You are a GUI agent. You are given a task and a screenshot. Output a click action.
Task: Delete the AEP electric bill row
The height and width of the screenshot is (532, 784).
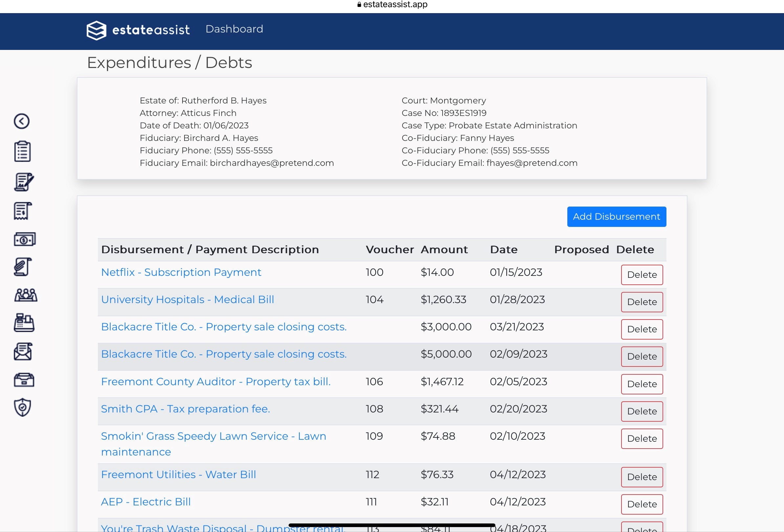pos(642,504)
